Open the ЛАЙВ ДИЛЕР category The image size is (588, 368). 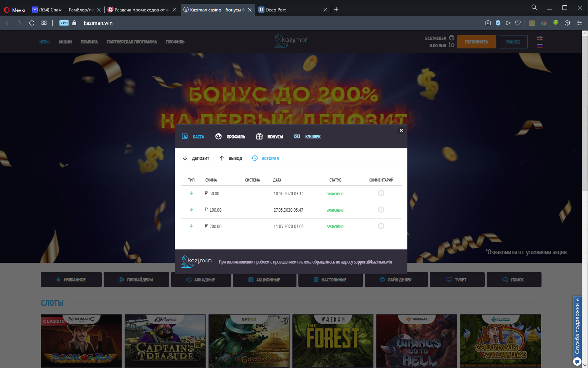(396, 280)
